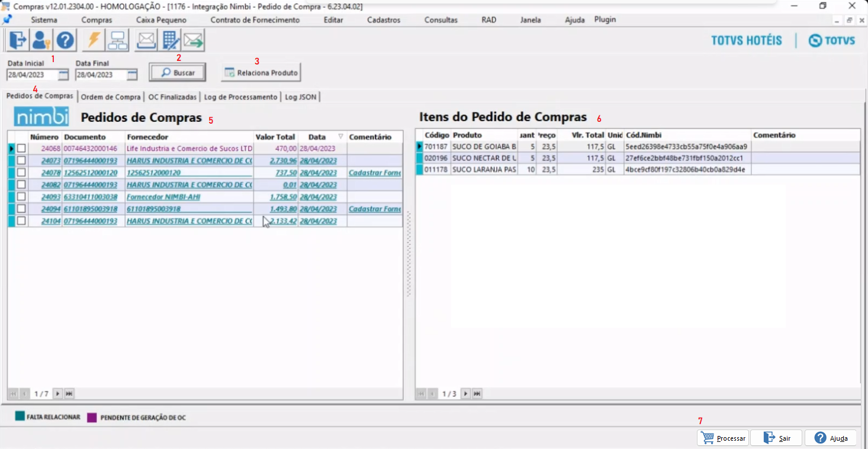This screenshot has height=449, width=868.
Task: Open the Ajuda menu in the menu bar
Action: [x=575, y=20]
